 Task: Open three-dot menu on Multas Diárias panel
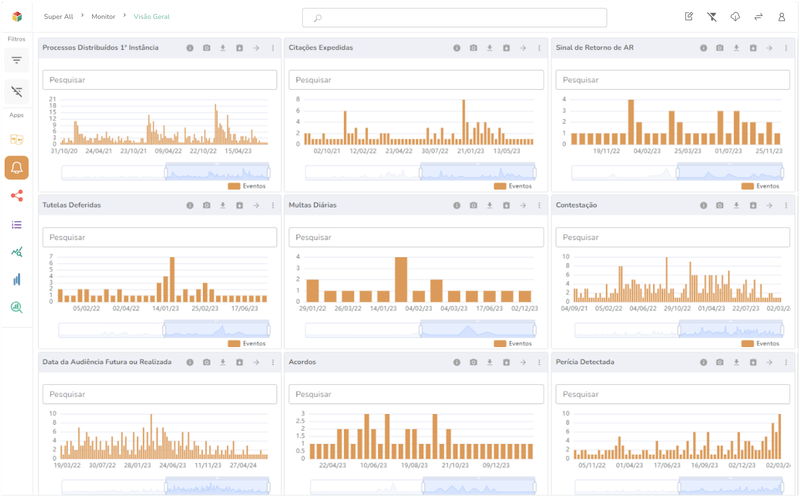click(538, 205)
